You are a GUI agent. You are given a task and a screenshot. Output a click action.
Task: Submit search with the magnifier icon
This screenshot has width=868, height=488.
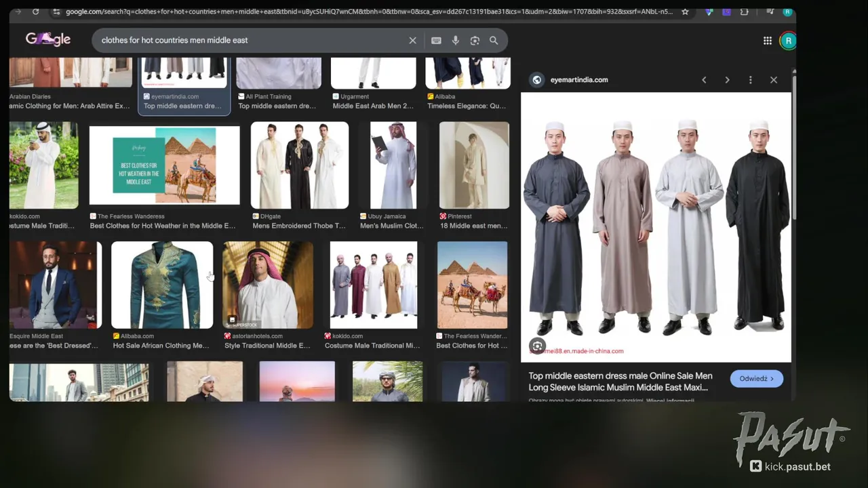pyautogui.click(x=494, y=41)
